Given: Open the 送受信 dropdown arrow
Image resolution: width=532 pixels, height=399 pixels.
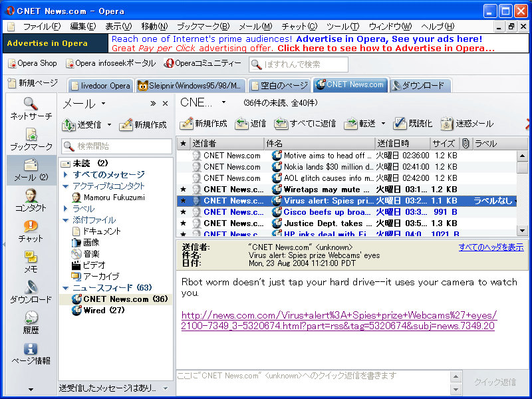Looking at the screenshot, I should (x=109, y=125).
